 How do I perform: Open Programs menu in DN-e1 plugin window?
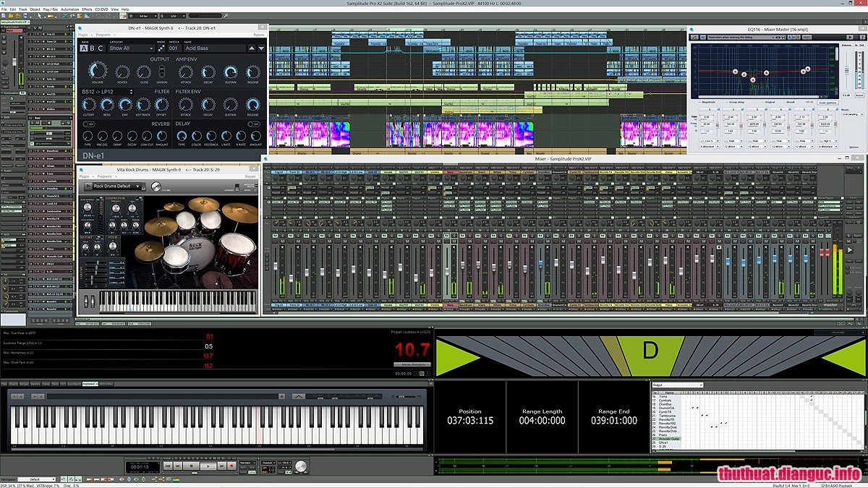(x=103, y=35)
